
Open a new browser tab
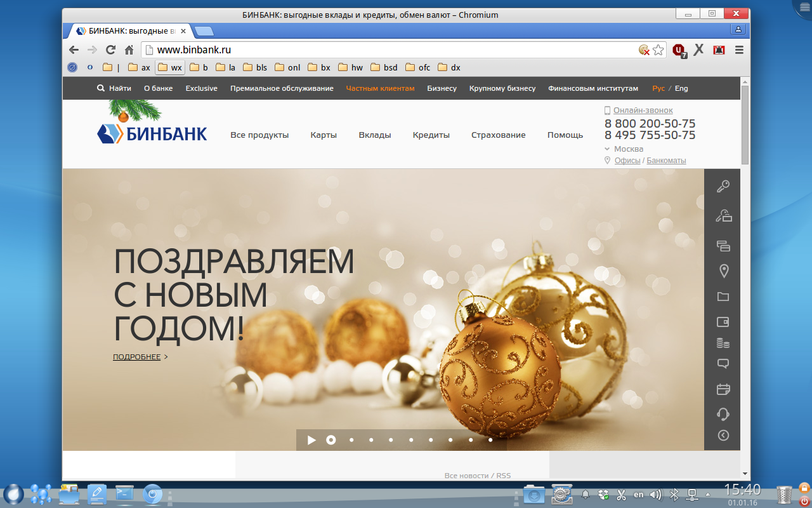click(x=204, y=30)
